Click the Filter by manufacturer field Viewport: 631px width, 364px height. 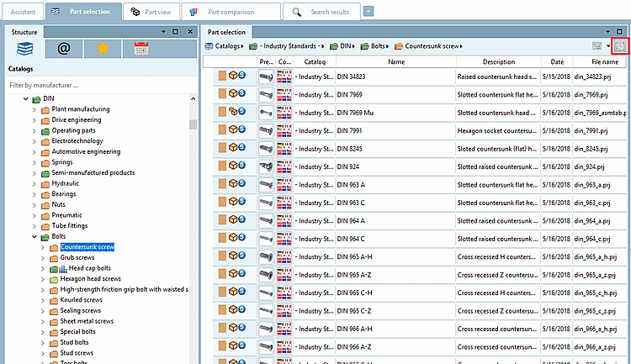(x=102, y=85)
